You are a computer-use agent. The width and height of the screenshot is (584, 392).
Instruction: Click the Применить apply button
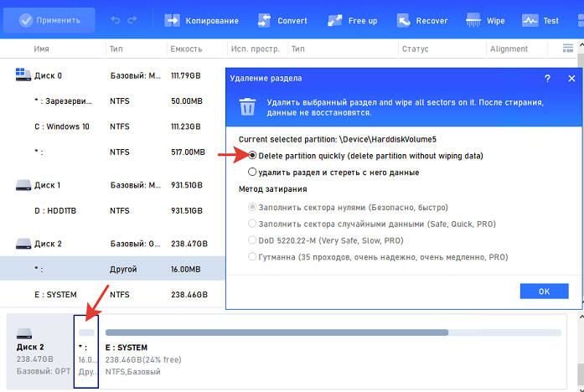coord(49,20)
